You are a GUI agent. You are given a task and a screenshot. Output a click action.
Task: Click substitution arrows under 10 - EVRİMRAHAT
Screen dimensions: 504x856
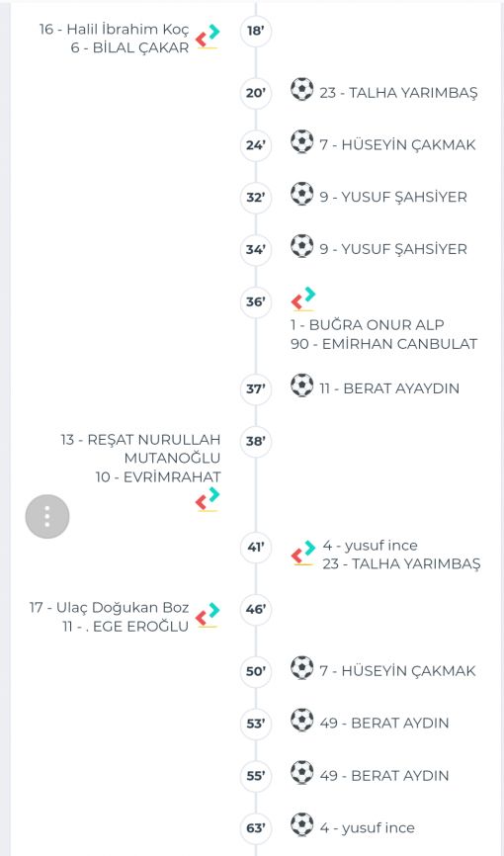(x=208, y=499)
